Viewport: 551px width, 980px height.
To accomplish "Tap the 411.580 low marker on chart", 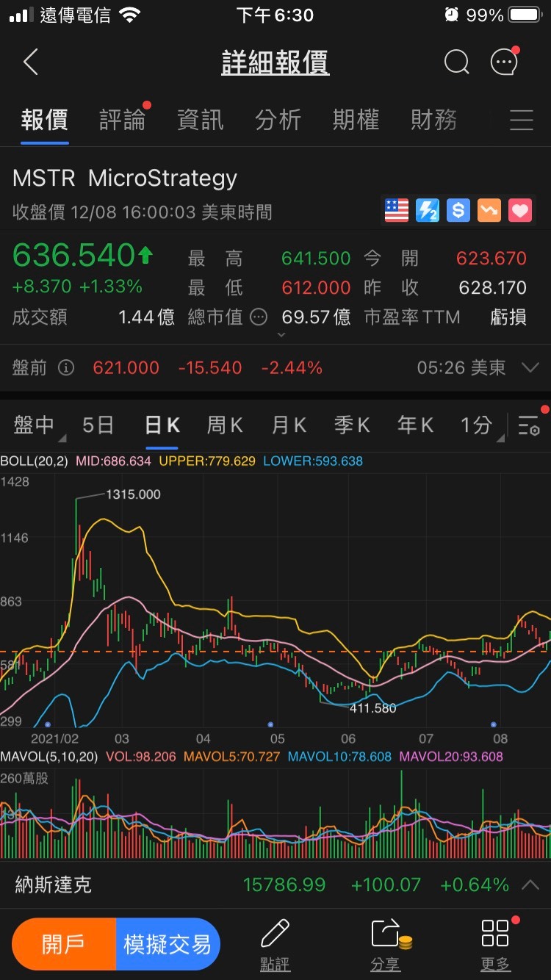I will click(372, 708).
